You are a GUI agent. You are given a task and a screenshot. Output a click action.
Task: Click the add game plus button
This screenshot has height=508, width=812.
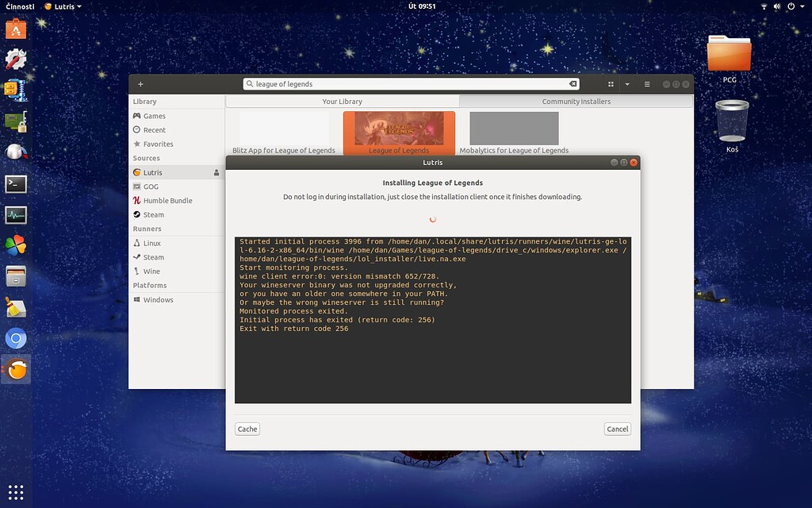click(x=140, y=84)
